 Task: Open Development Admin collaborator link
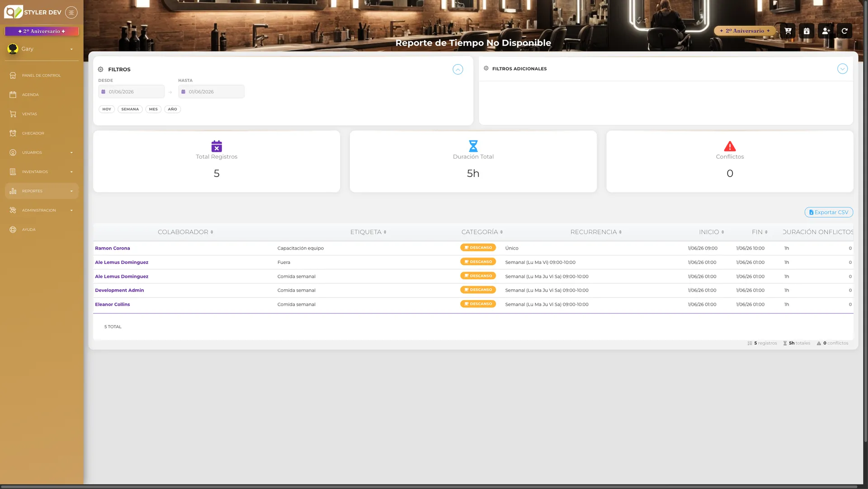pos(119,290)
